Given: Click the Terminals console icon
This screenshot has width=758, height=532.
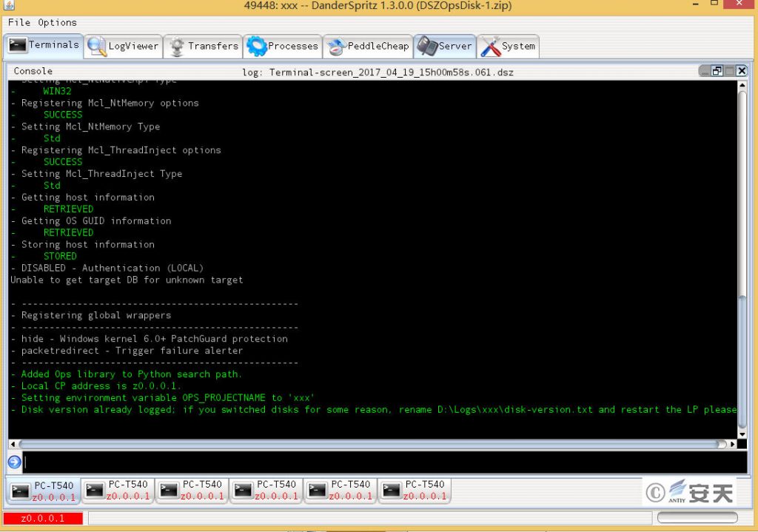Looking at the screenshot, I should click(18, 45).
